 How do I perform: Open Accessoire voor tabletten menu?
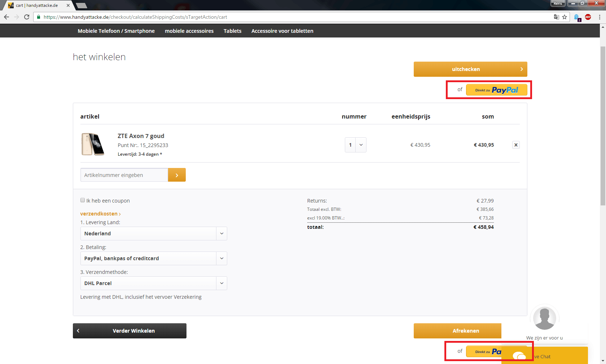click(282, 31)
